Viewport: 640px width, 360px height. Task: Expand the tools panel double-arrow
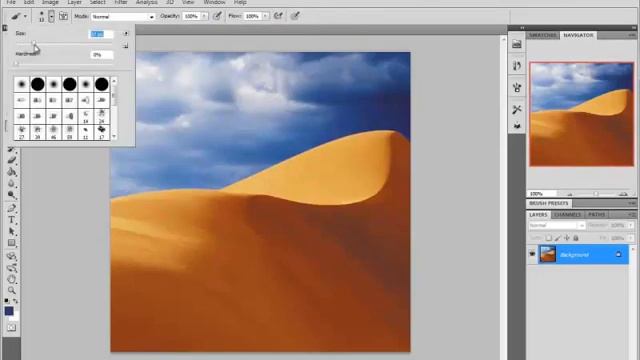[x=5, y=28]
